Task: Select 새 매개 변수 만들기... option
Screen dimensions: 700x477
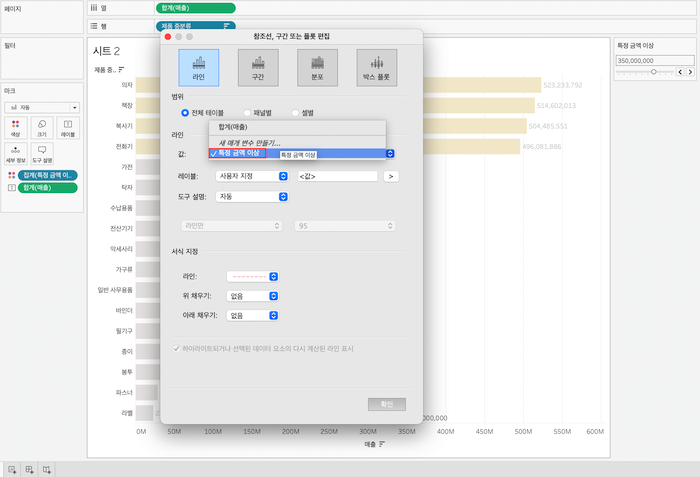Action: [297, 143]
